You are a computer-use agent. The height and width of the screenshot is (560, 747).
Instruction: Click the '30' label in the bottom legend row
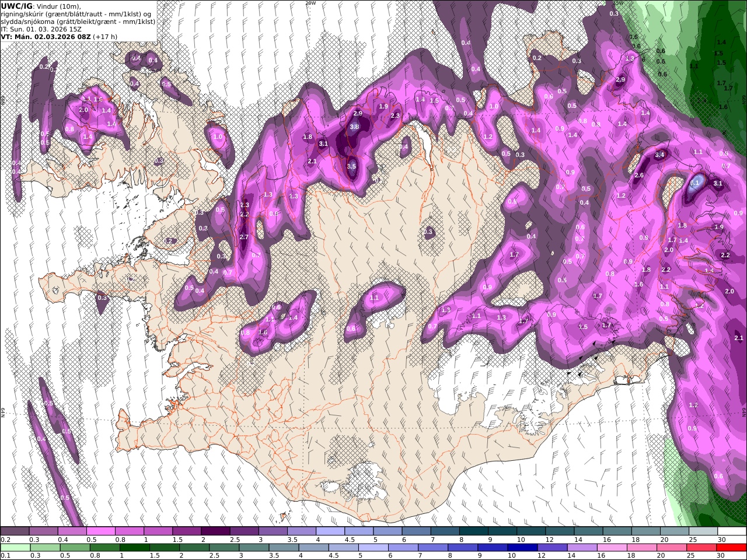pyautogui.click(x=721, y=556)
